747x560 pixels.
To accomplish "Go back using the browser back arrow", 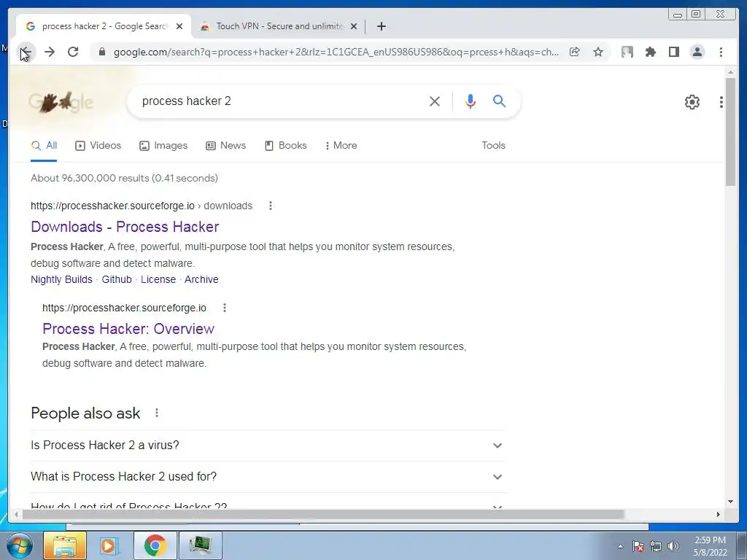I will click(x=26, y=52).
